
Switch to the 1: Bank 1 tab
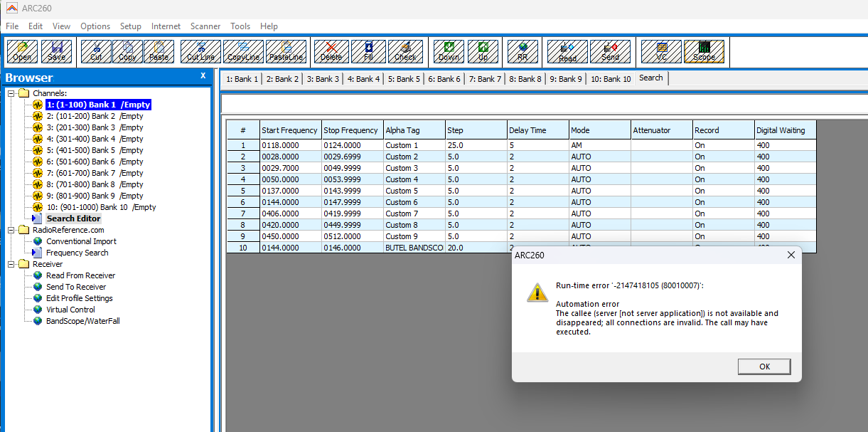pyautogui.click(x=242, y=79)
